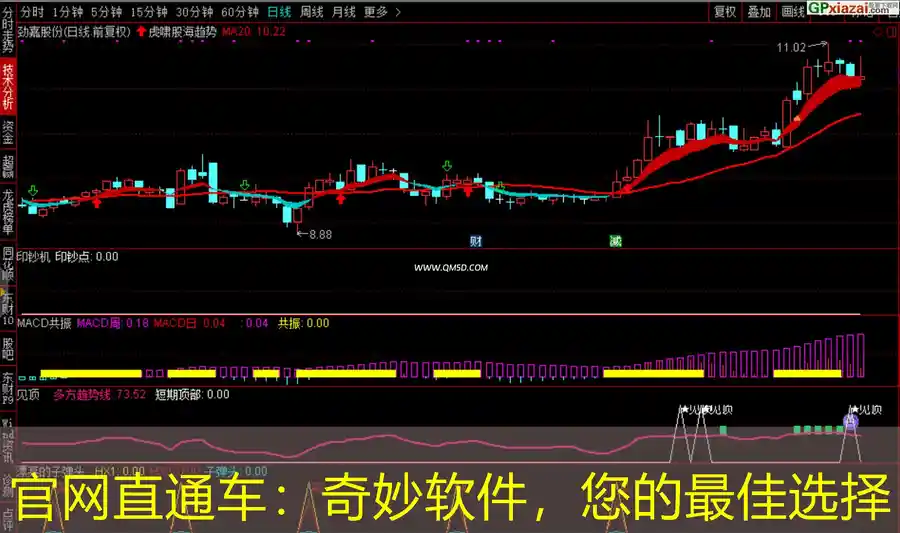This screenshot has width=900, height=533.
Task: Click the 多方趋势线 73.52 value
Action: (99, 394)
